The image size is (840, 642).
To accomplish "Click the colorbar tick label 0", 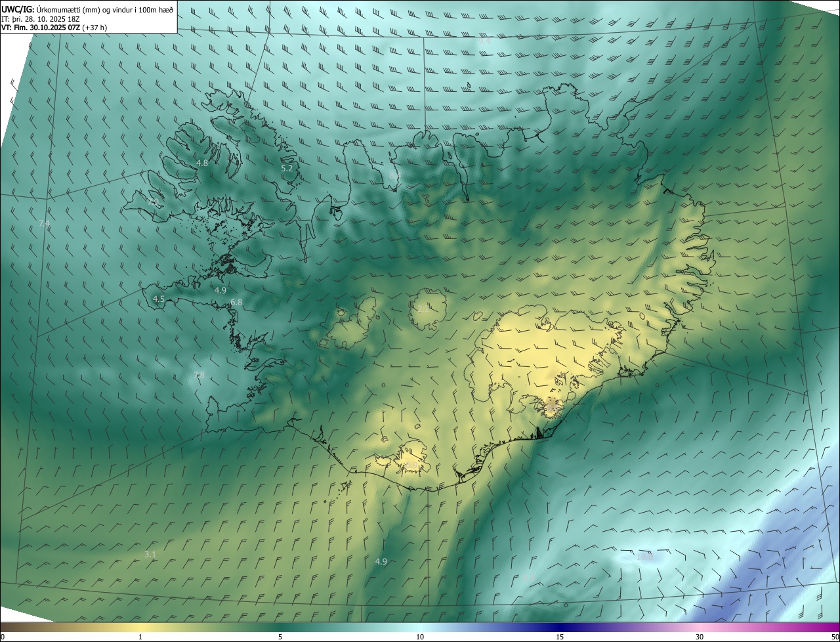I will coord(3,637).
